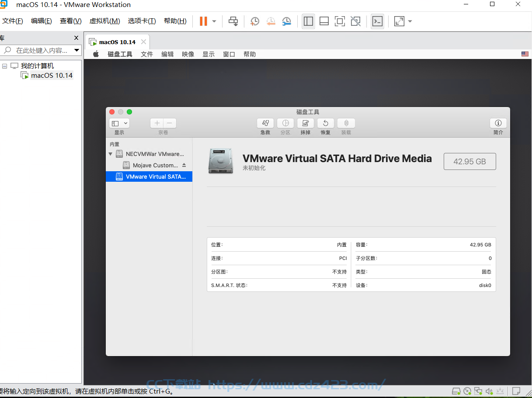Viewport: 532px width, 398px height.
Task: Collapse the 我的计算机 tree node
Action: click(x=5, y=66)
